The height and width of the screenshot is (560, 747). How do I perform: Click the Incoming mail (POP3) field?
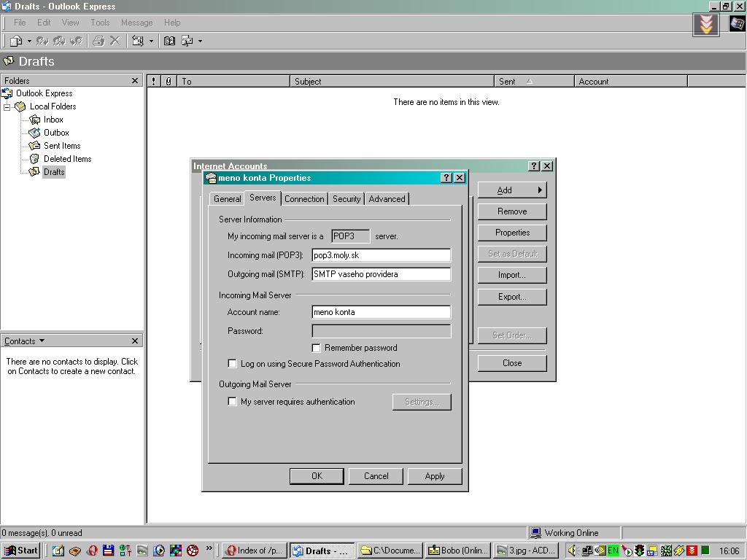click(381, 255)
